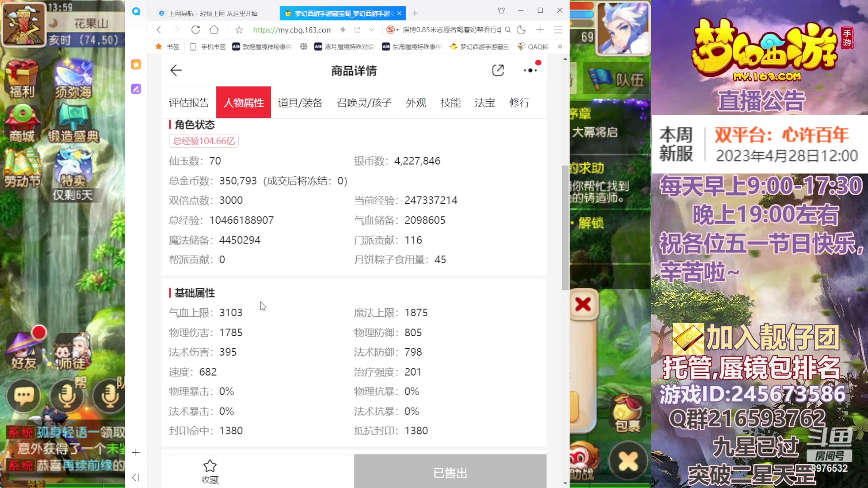868x488 pixels.
Task: Toggle night mode moon icon
Action: 521,30
